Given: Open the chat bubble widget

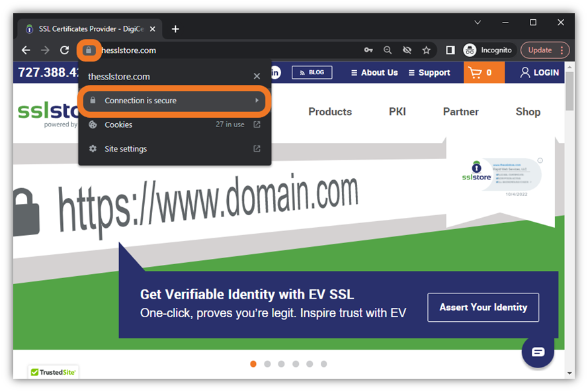Looking at the screenshot, I should [x=538, y=352].
